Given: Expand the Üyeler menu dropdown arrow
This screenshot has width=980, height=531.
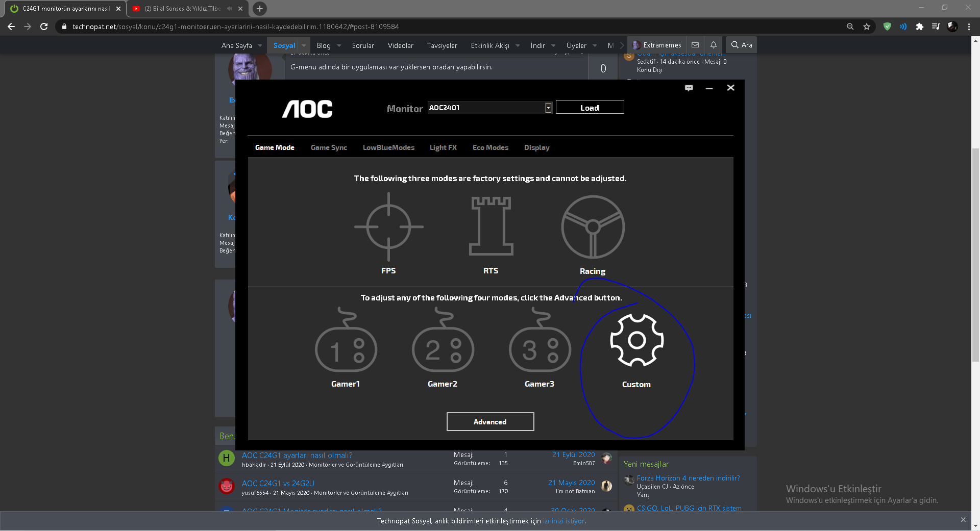Looking at the screenshot, I should (x=595, y=45).
